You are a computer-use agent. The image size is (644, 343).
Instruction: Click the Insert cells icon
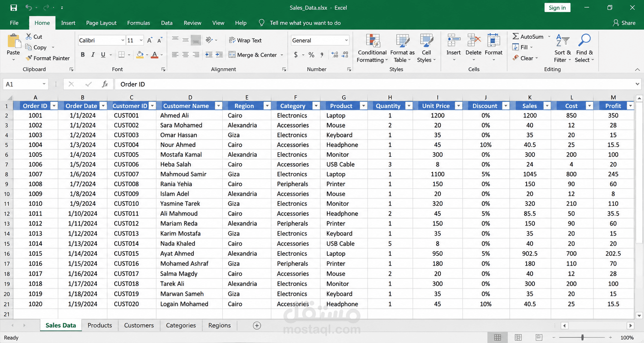click(454, 40)
